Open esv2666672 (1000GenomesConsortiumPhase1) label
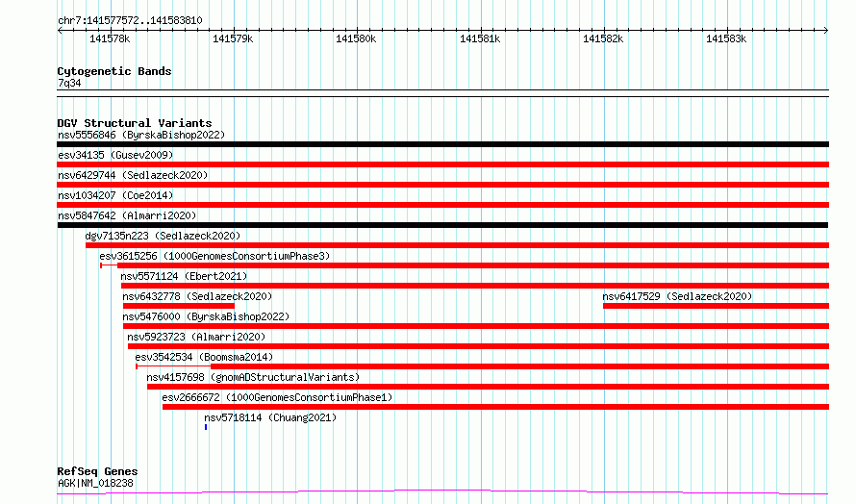 coord(277,397)
